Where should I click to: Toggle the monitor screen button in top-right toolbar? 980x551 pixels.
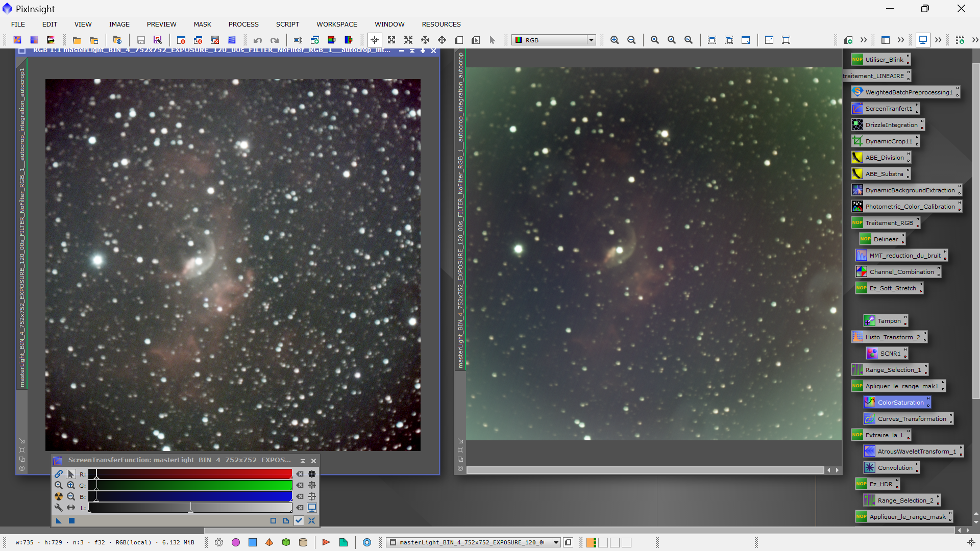(923, 40)
